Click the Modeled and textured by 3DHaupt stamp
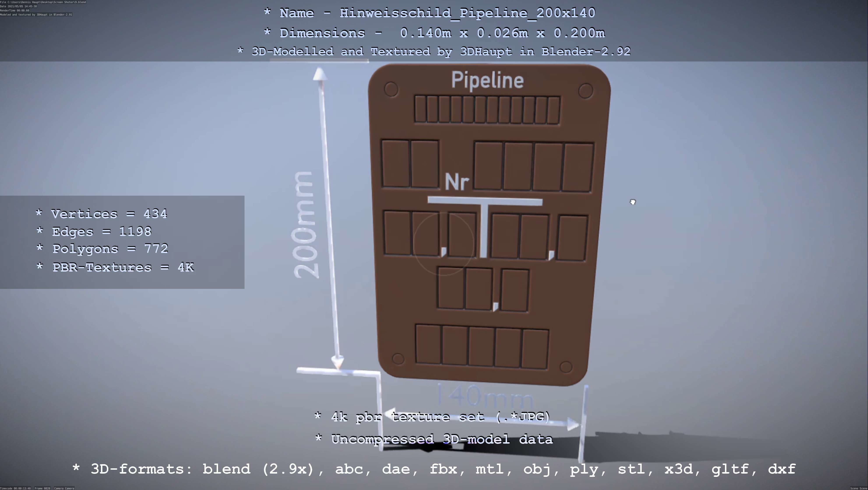Screen dimensions: 868x490 click(36, 14)
